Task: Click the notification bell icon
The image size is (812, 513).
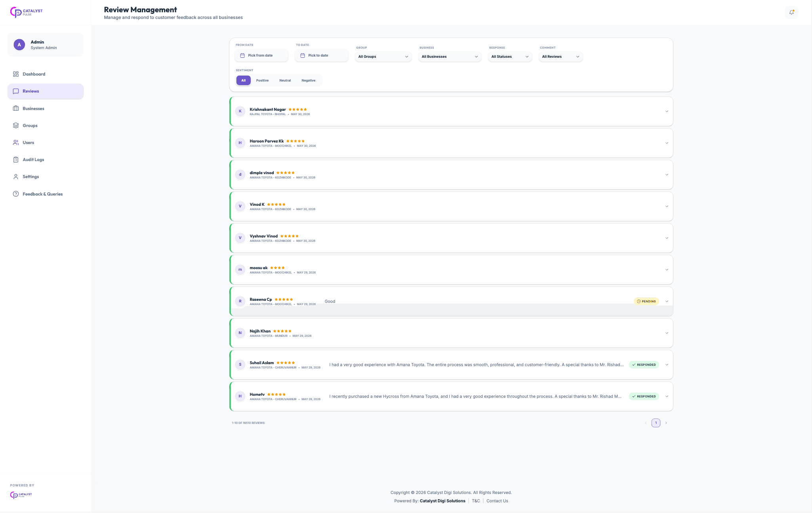Action: [791, 12]
